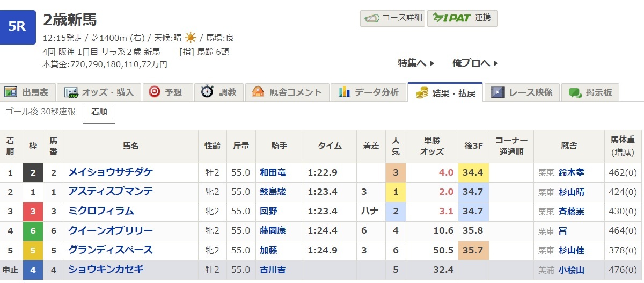Expand the 俺プロへ arrow link
Image resolution: width=644 pixels, height=283 pixels.
click(x=475, y=63)
